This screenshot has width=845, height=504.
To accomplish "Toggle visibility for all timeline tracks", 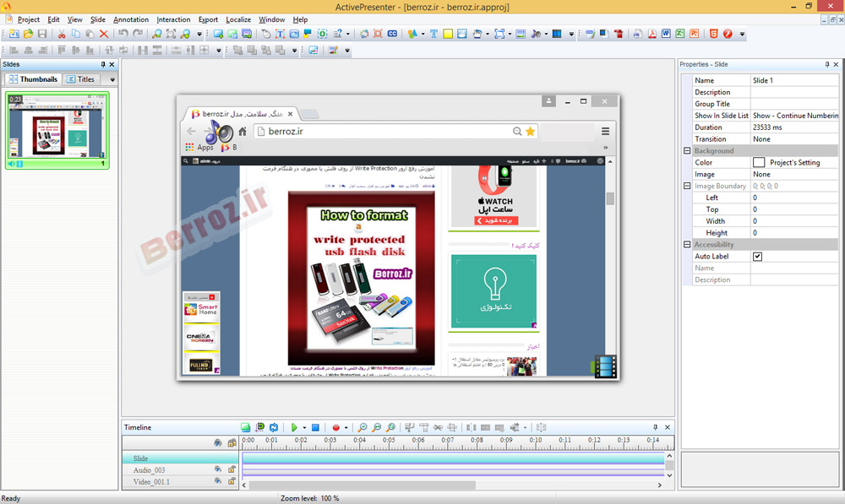I will click(218, 442).
